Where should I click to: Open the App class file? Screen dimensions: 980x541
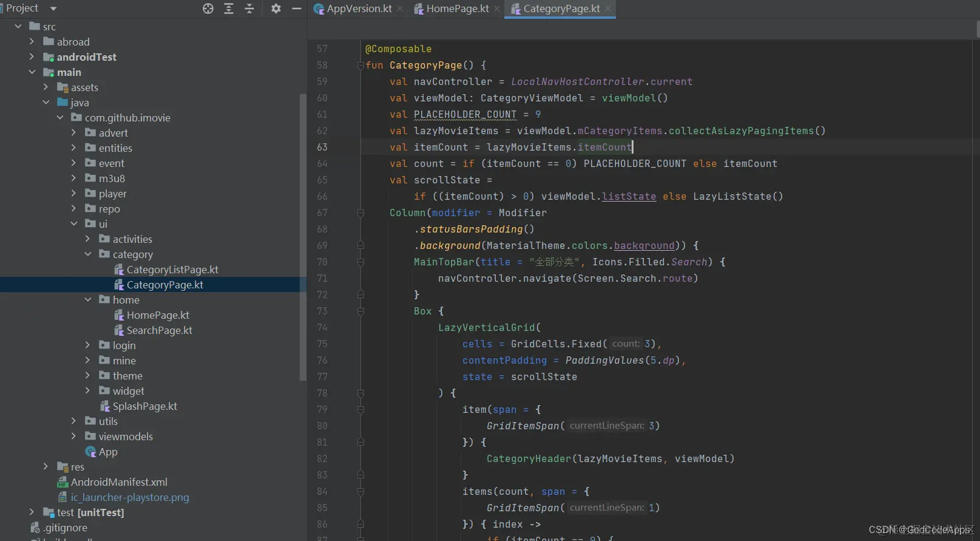click(x=108, y=452)
